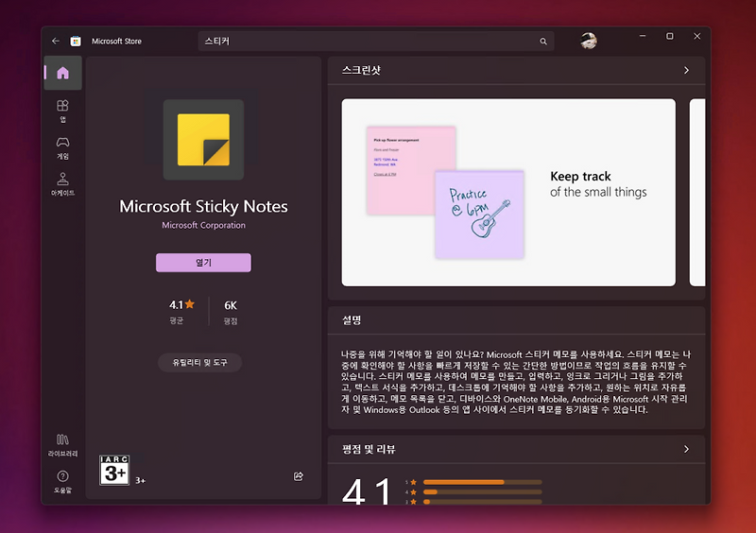Click the app description paragraph
756x533 pixels.
click(x=516, y=382)
